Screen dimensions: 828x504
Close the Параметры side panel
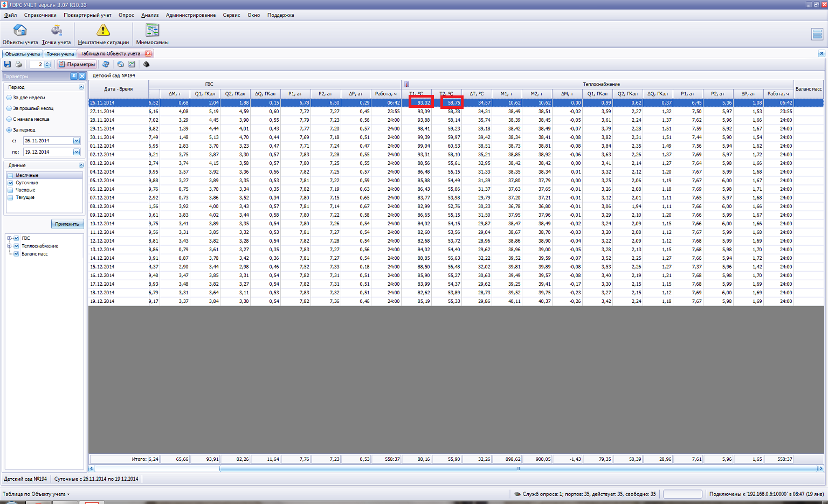pos(82,76)
